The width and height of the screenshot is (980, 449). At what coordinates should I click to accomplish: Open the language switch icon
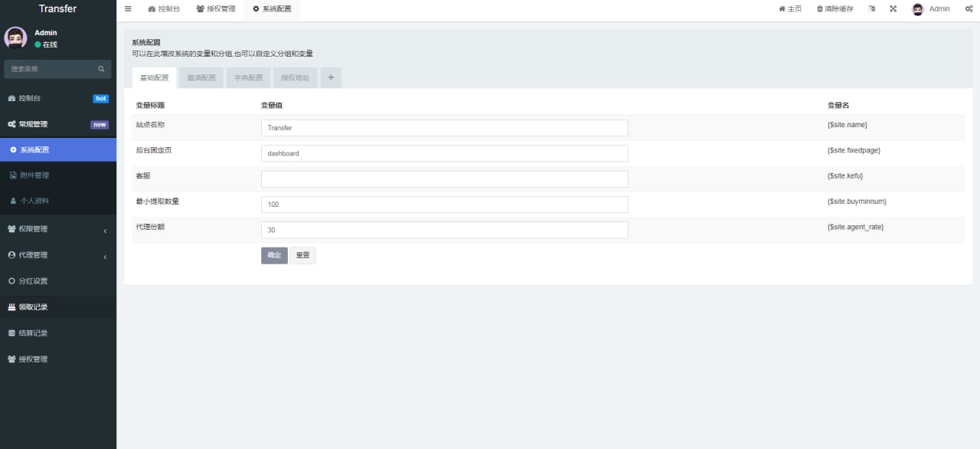(x=872, y=9)
